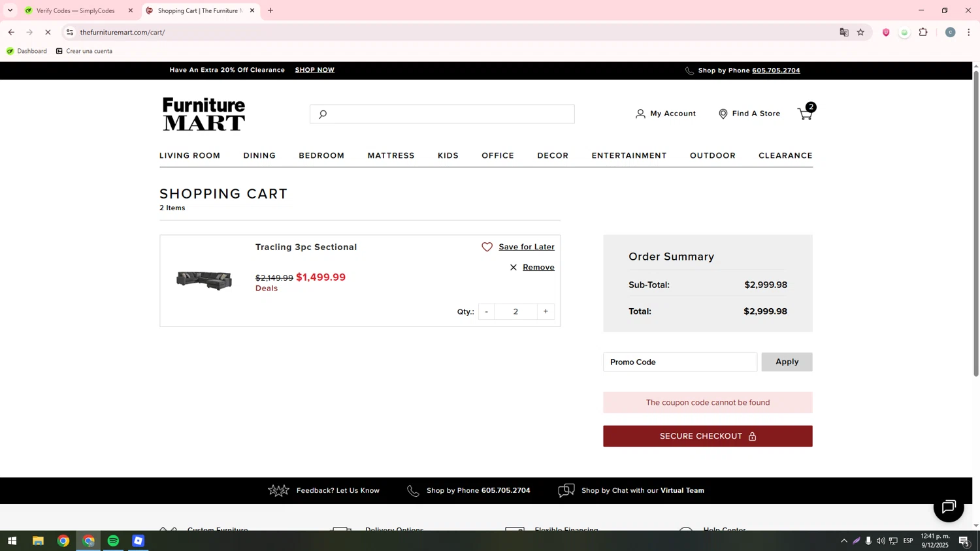Click the Virtual Team chat link
The height and width of the screenshot is (551, 980).
point(643,490)
